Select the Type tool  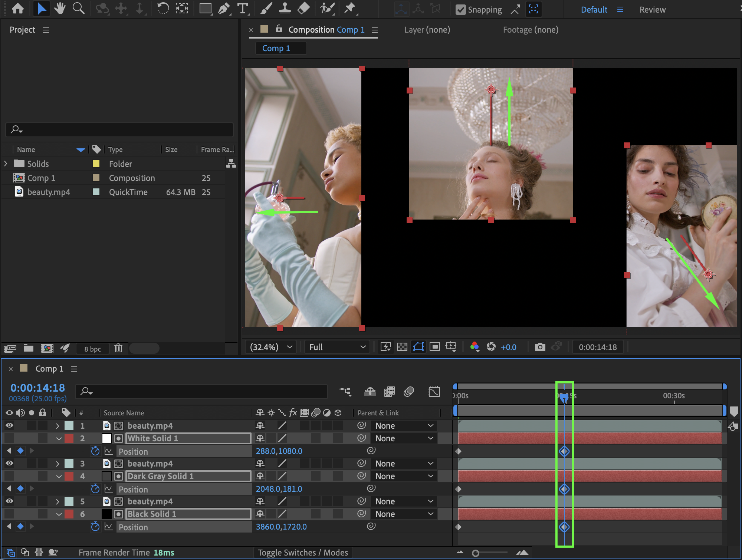[x=242, y=8]
